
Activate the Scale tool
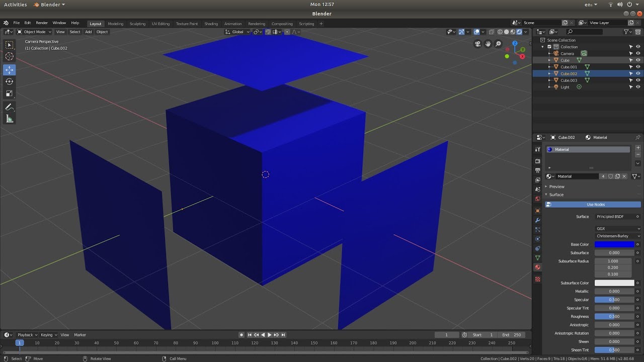click(10, 93)
